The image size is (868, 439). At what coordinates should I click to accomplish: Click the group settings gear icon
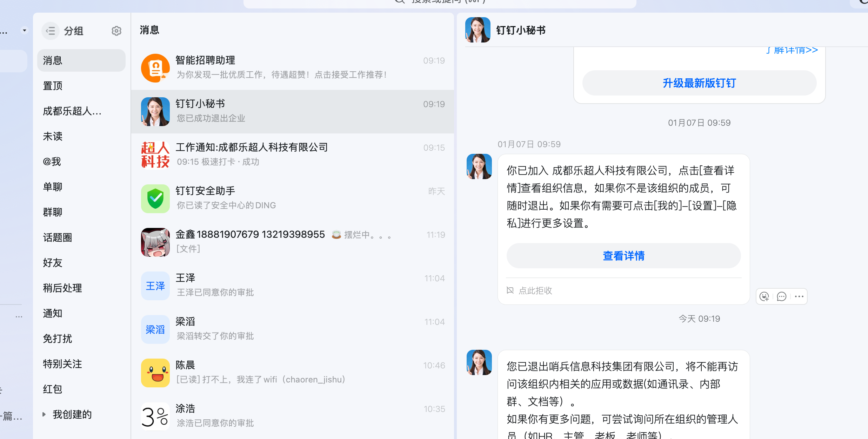tap(116, 31)
